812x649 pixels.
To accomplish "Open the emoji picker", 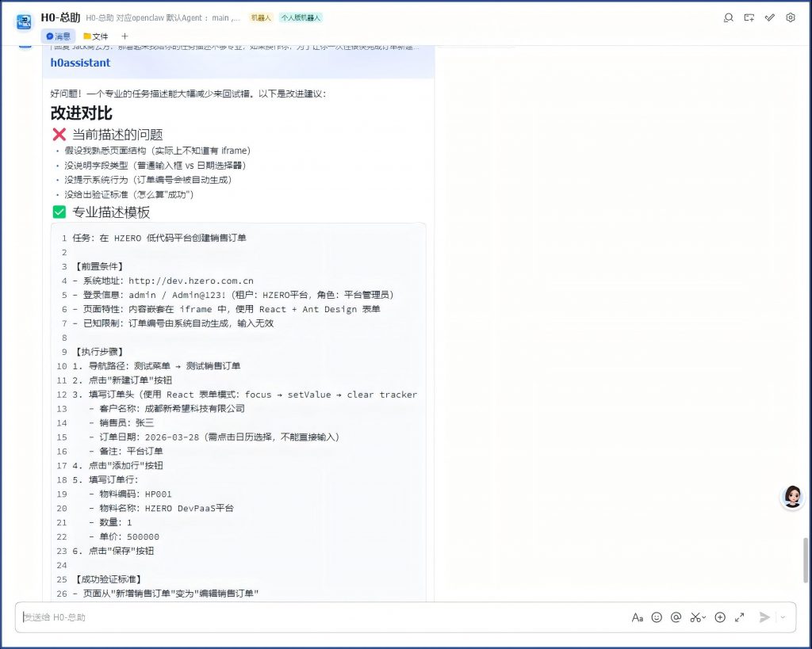I will (657, 617).
